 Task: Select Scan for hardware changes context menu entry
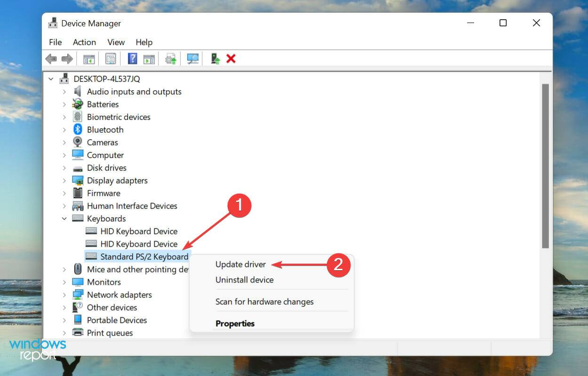(264, 302)
